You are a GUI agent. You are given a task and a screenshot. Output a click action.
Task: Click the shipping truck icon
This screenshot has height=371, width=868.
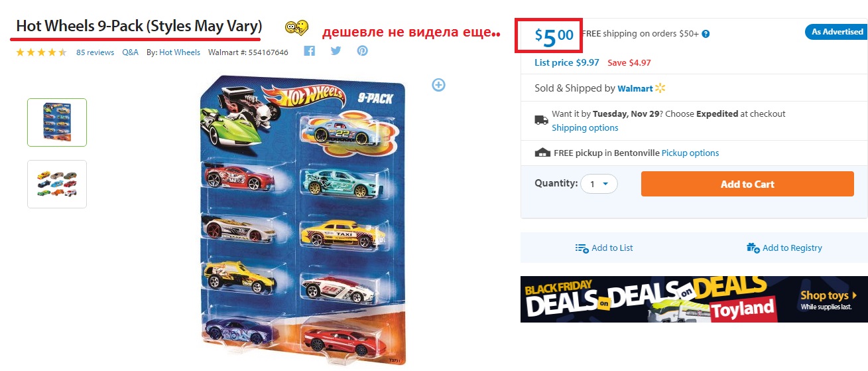tap(540, 120)
